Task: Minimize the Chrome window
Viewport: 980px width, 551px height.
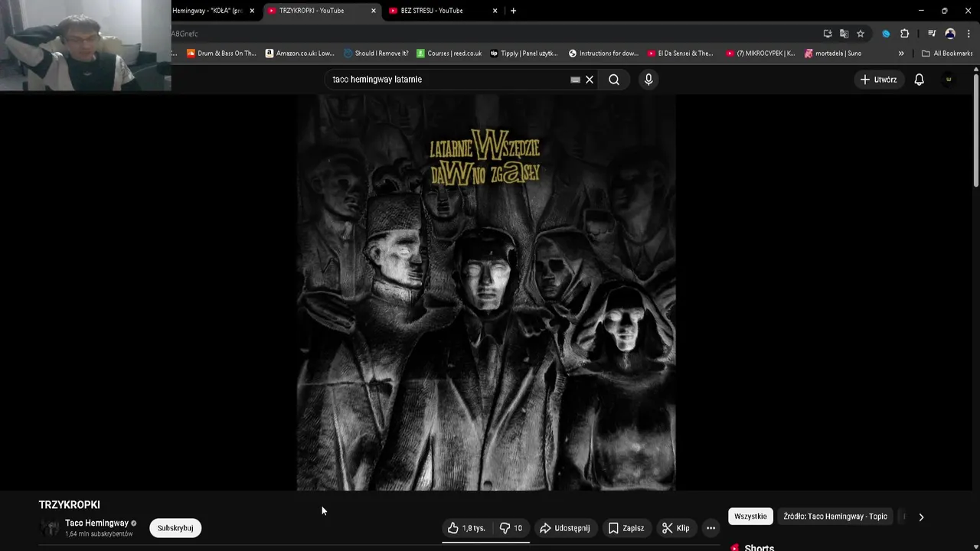Action: coord(921,11)
